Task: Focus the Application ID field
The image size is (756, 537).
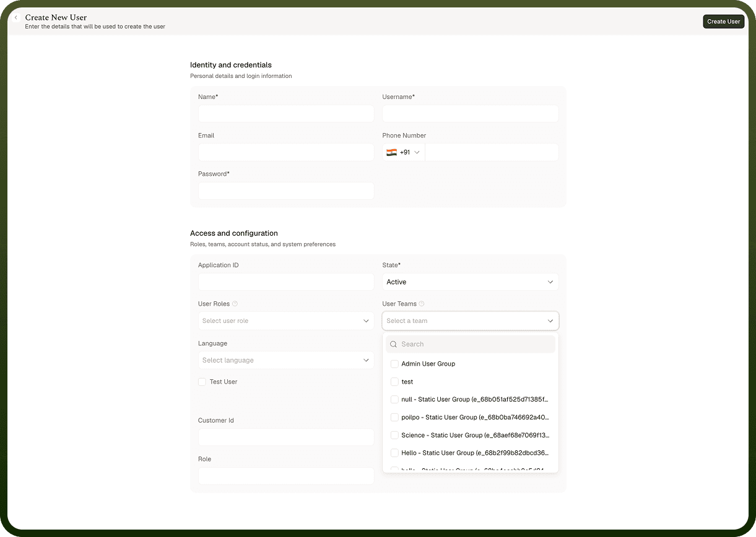Action: tap(286, 282)
